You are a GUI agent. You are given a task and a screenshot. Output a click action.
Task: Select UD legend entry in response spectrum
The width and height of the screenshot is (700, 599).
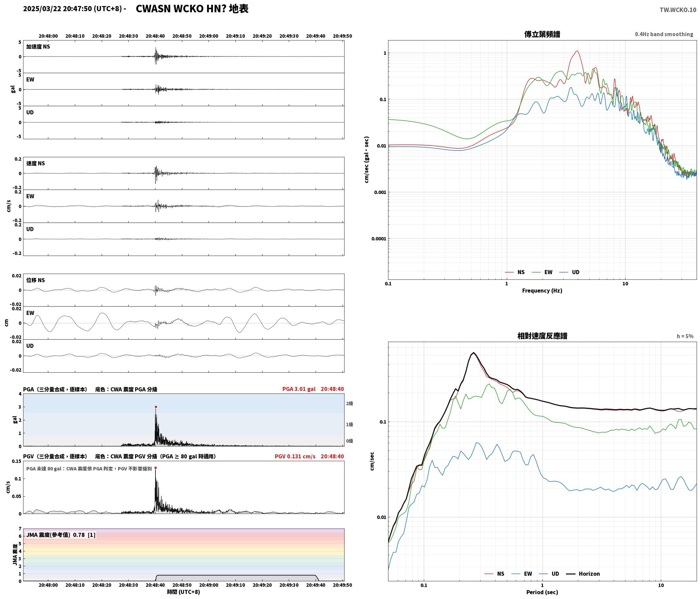549,574
